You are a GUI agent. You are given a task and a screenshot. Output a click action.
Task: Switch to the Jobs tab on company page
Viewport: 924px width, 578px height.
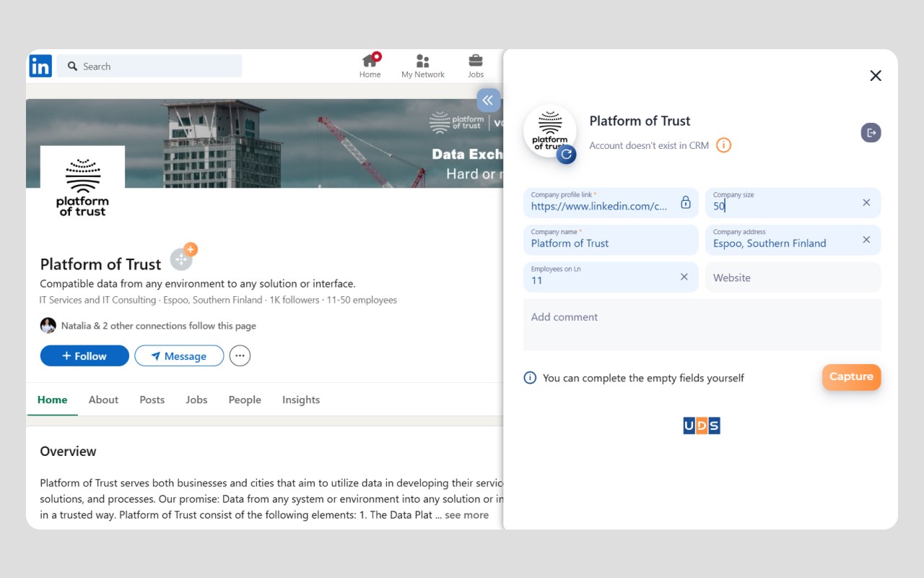(x=196, y=400)
